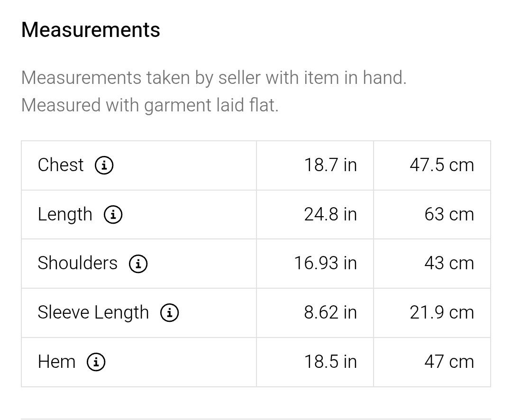Select the Chest row label
The image size is (512, 420).
point(61,165)
